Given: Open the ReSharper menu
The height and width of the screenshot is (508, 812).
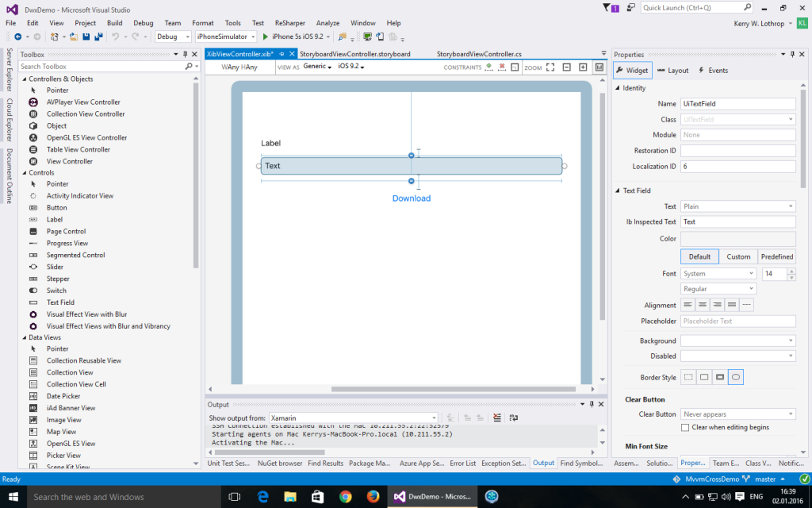Looking at the screenshot, I should [x=289, y=23].
